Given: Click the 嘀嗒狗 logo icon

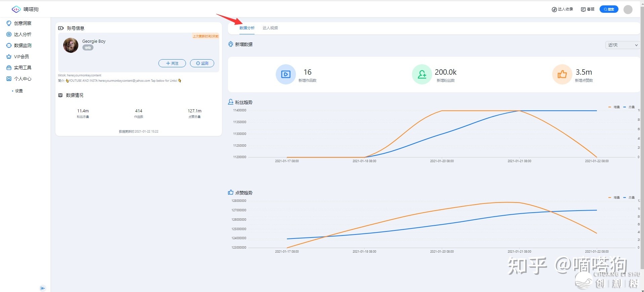Looking at the screenshot, I should 16,9.
